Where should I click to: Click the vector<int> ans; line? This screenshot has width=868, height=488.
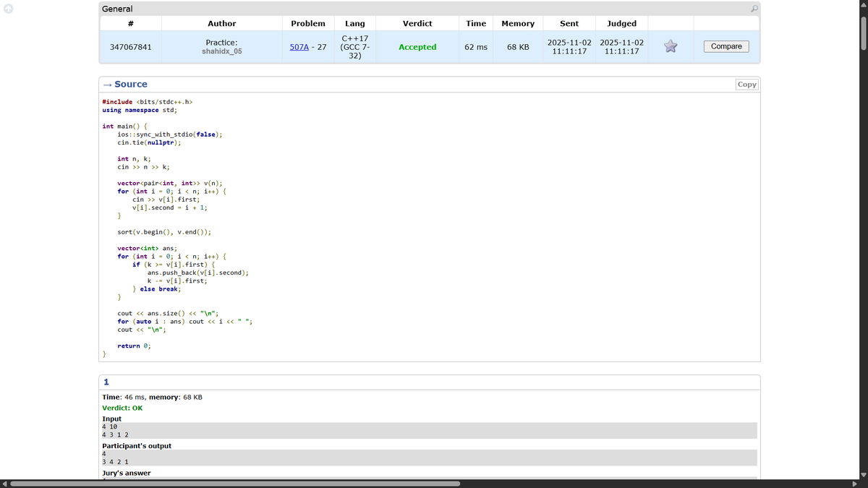(147, 248)
